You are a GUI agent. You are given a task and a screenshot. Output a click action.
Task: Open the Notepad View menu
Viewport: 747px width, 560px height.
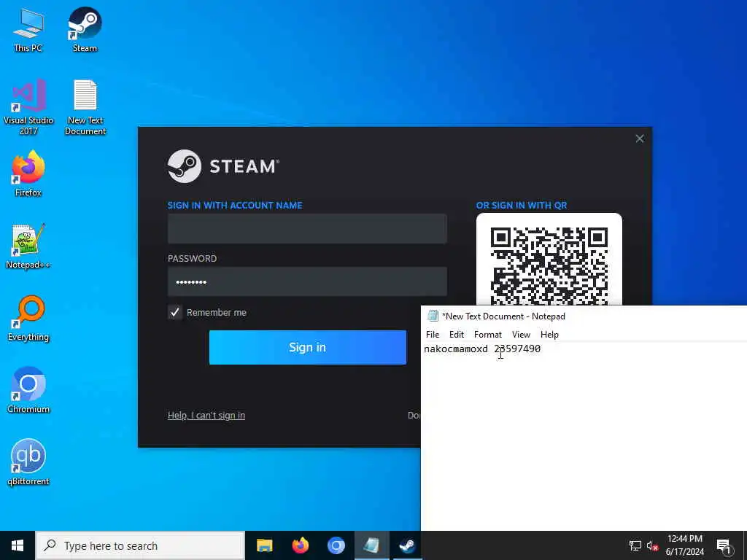tap(521, 334)
